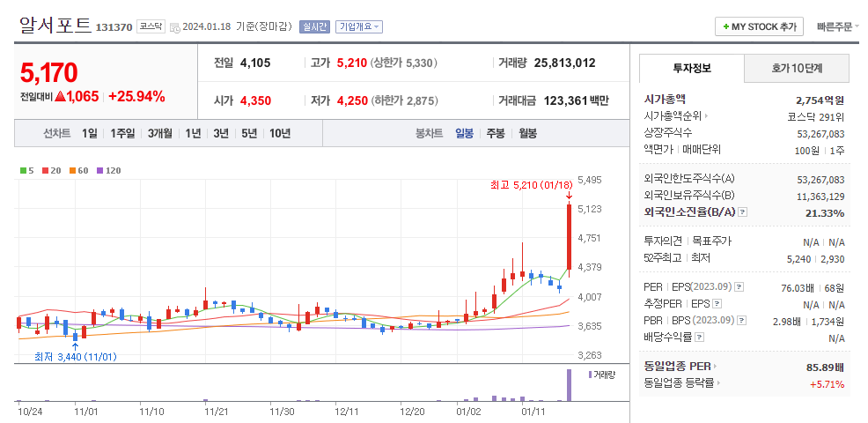Select 1일 line chart period
The width and height of the screenshot is (868, 423).
(x=89, y=134)
